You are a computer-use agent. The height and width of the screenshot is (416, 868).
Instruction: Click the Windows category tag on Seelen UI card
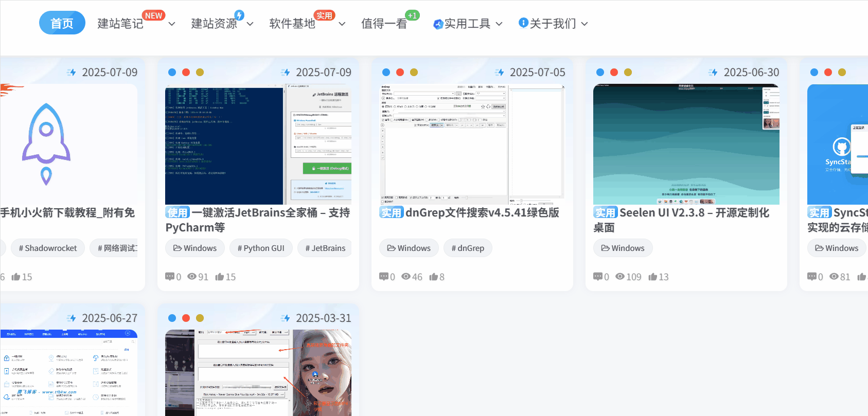coord(623,248)
